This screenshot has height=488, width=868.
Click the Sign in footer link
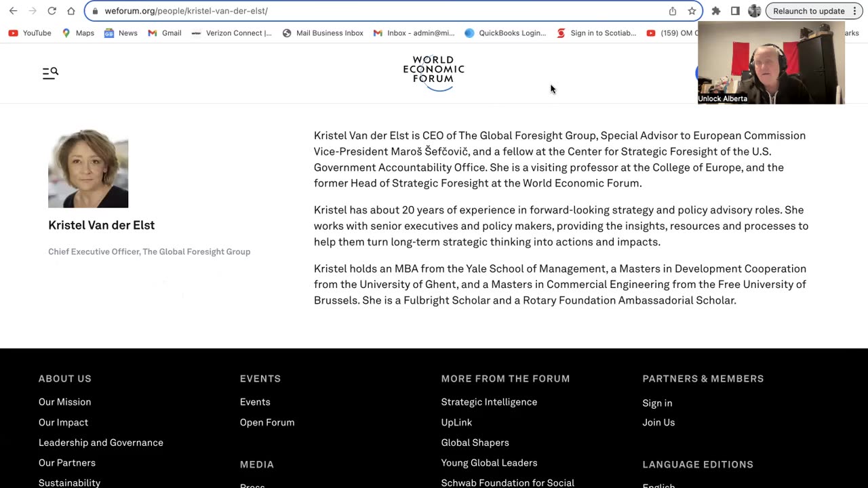657,403
